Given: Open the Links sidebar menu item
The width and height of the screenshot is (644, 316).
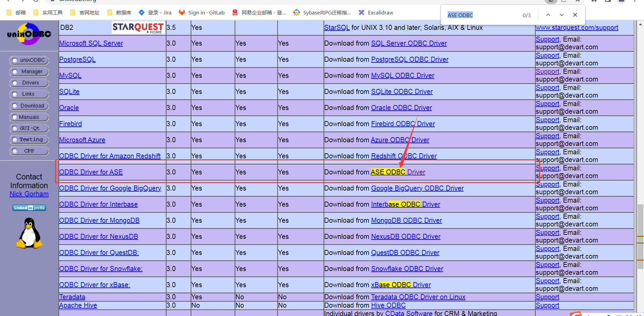Looking at the screenshot, I should (x=29, y=94).
